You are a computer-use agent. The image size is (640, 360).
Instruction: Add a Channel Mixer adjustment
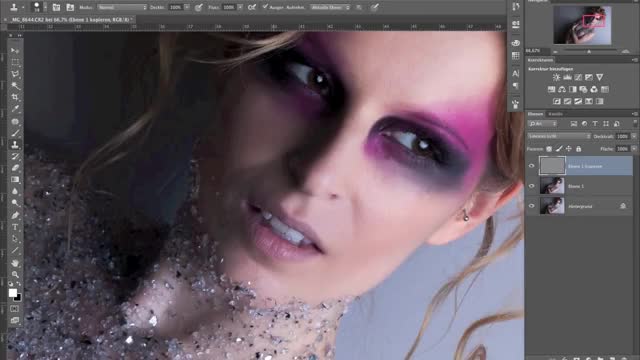(594, 89)
